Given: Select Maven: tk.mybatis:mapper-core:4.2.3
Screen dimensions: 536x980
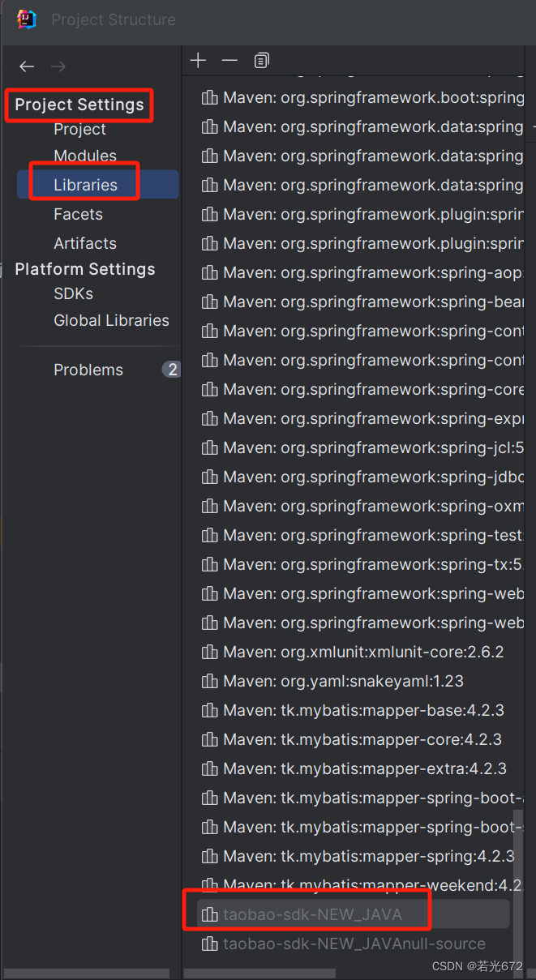Looking at the screenshot, I should pyautogui.click(x=362, y=739).
